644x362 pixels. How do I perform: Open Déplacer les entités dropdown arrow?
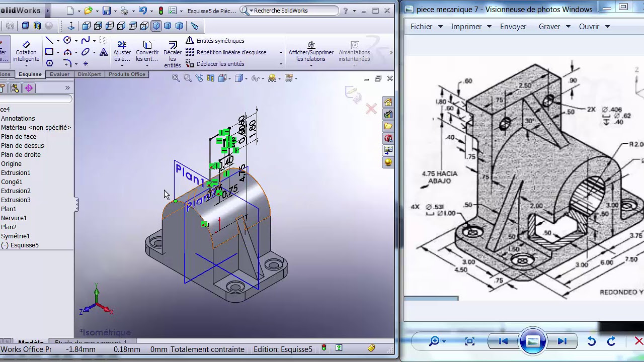(281, 64)
